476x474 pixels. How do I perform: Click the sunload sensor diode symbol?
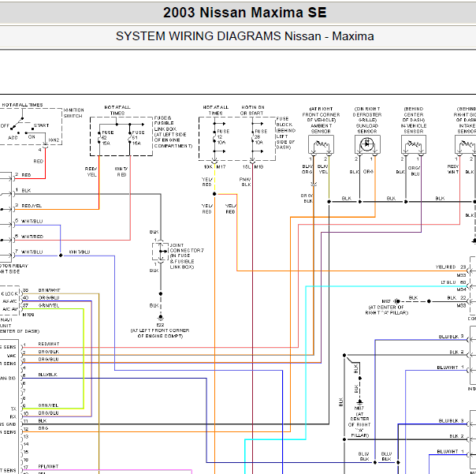point(367,144)
